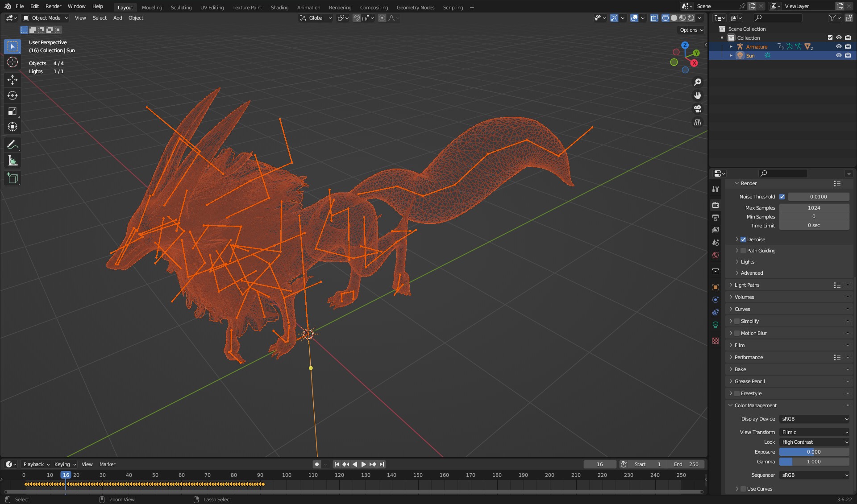Select the Rotate tool
The image size is (857, 504).
click(12, 95)
